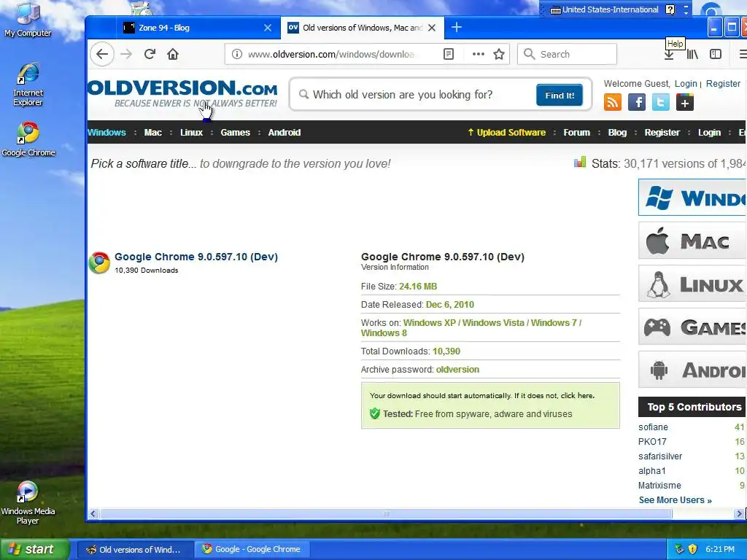747x560 pixels.
Task: Open the Windows category banner in sidebar
Action: click(692, 197)
